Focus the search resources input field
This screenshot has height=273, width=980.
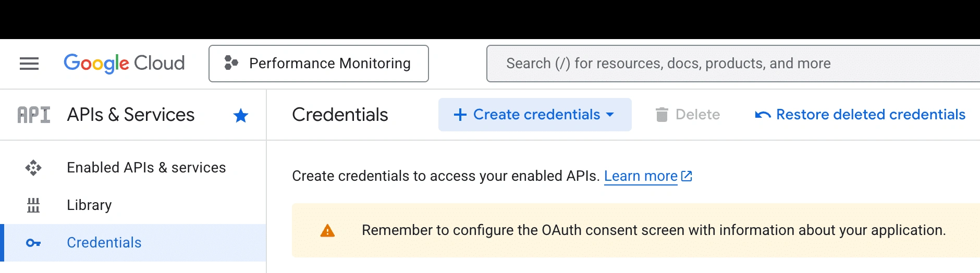tap(730, 64)
